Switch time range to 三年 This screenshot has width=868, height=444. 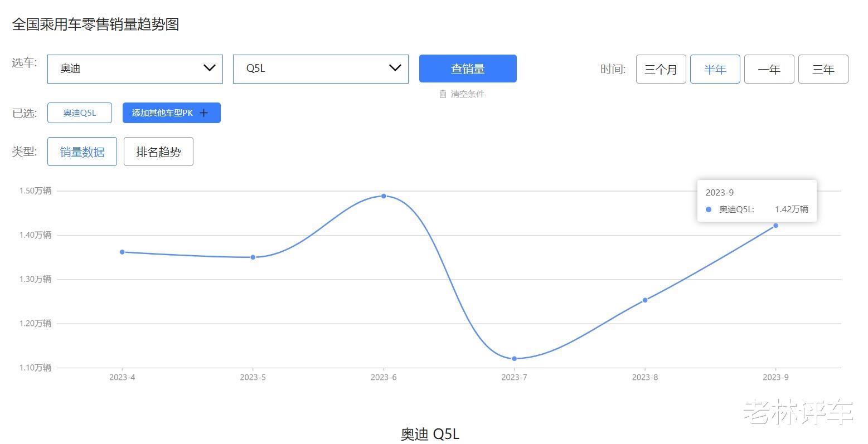(823, 69)
